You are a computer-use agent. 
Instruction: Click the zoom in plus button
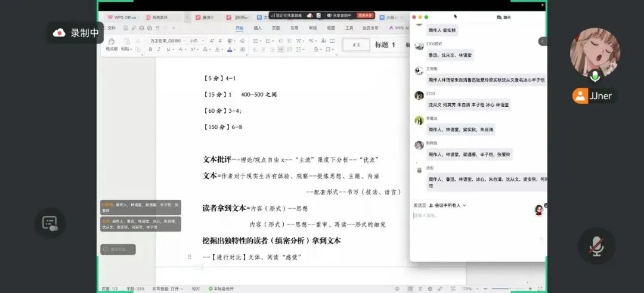pyautogui.click(x=530, y=289)
